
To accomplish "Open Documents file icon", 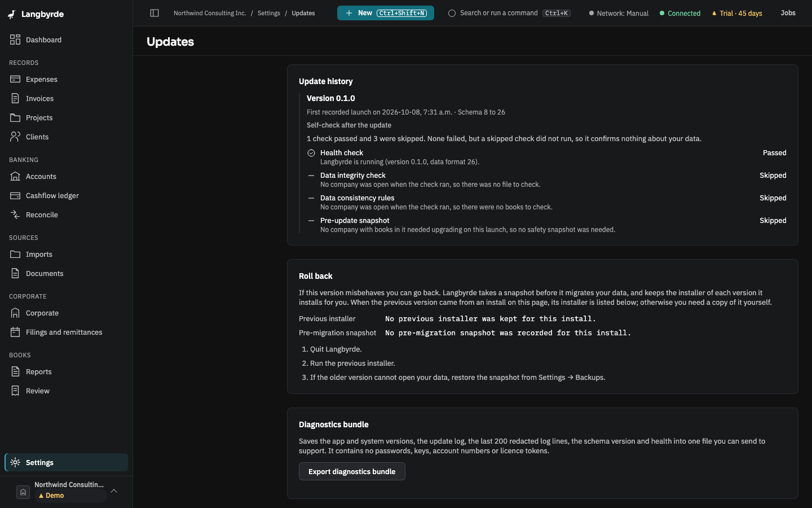I will (15, 273).
